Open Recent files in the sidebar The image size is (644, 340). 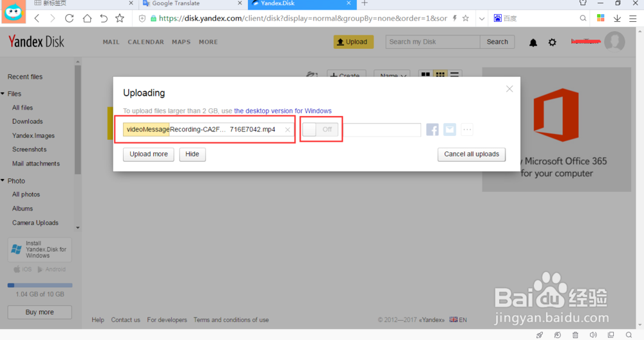click(x=24, y=77)
